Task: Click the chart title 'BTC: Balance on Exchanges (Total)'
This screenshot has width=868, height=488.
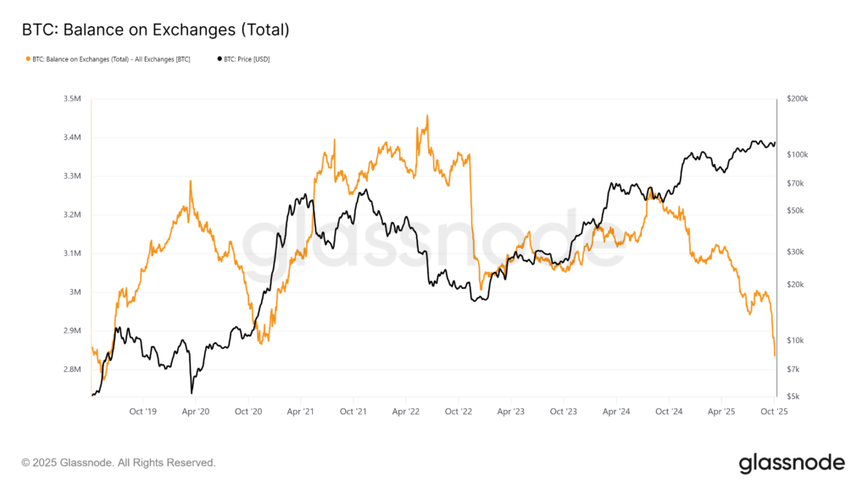Action: [x=155, y=30]
